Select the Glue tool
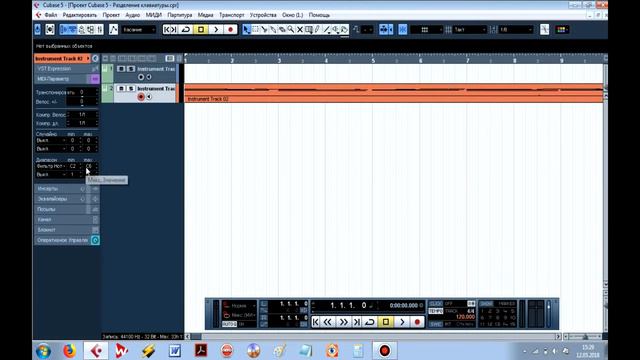 (273, 29)
